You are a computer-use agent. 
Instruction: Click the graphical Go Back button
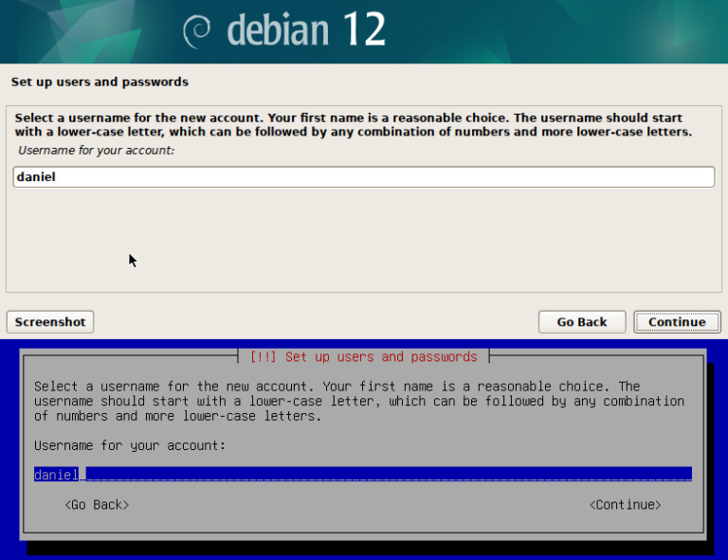click(x=581, y=322)
